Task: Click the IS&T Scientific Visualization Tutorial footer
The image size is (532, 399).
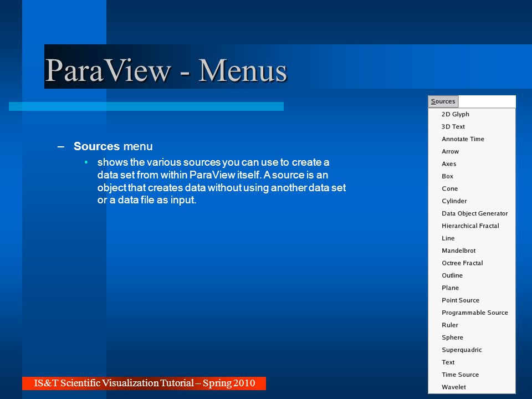Action: [144, 383]
